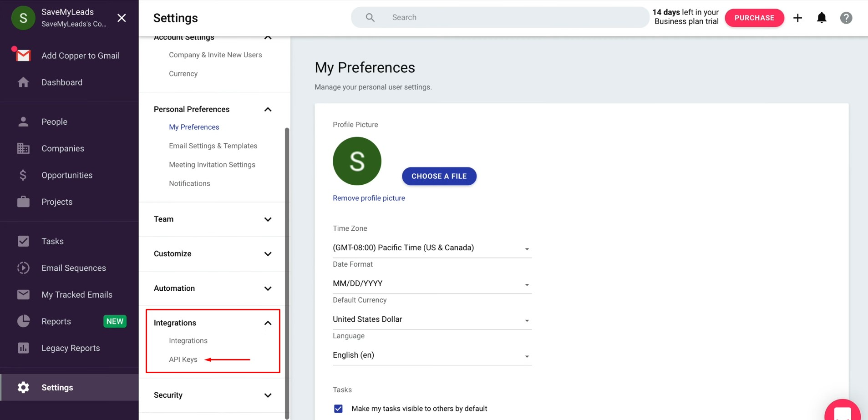Open the help question mark icon
This screenshot has height=420, width=868.
846,18
